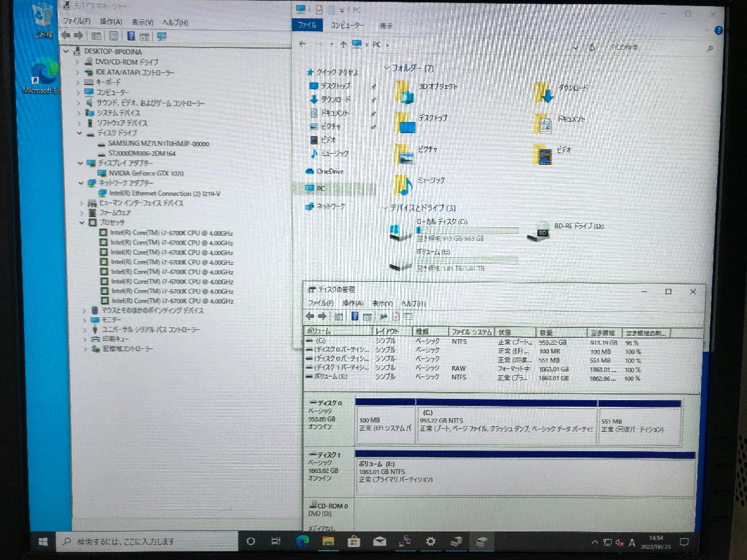Select RAW volume row in Disk Management
Viewport: 747px width, 560px height.
501,369
